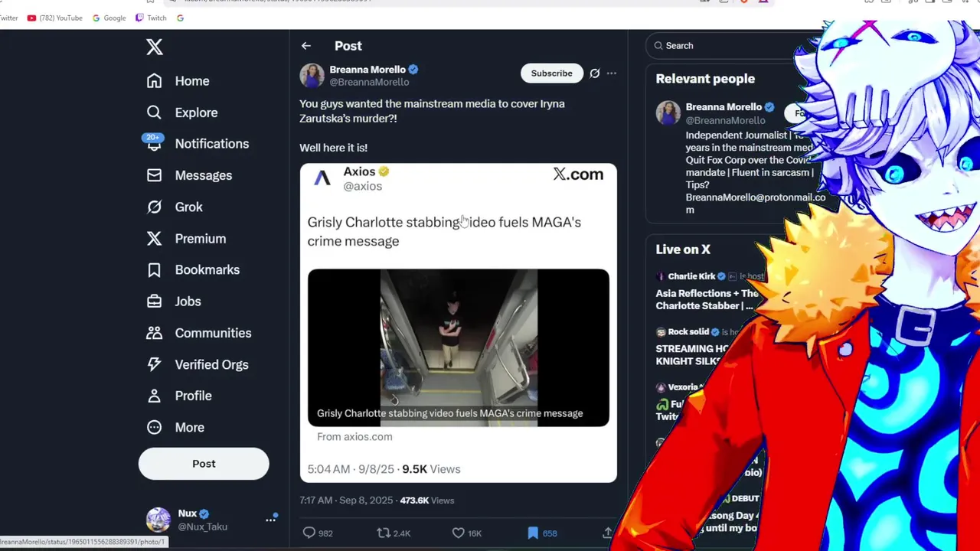Open the post's three-dot options menu
The height and width of the screenshot is (551, 980).
(611, 73)
